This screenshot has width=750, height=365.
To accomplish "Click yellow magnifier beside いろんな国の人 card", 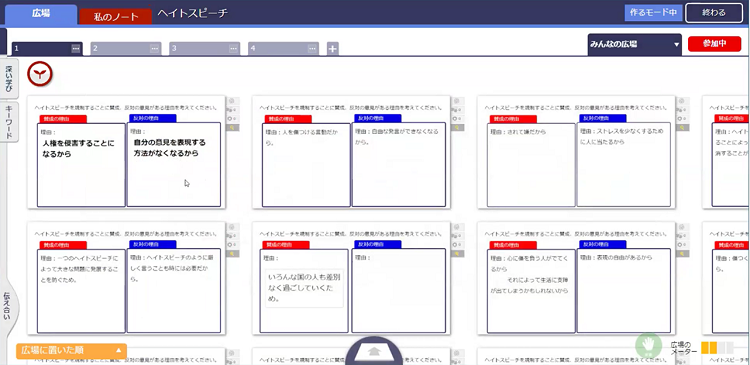I will pyautogui.click(x=457, y=254).
